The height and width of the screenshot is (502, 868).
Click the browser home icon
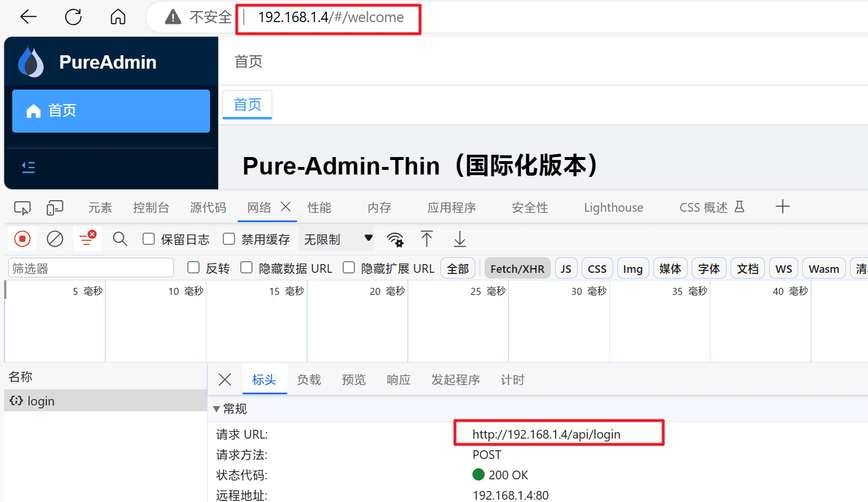coord(118,17)
